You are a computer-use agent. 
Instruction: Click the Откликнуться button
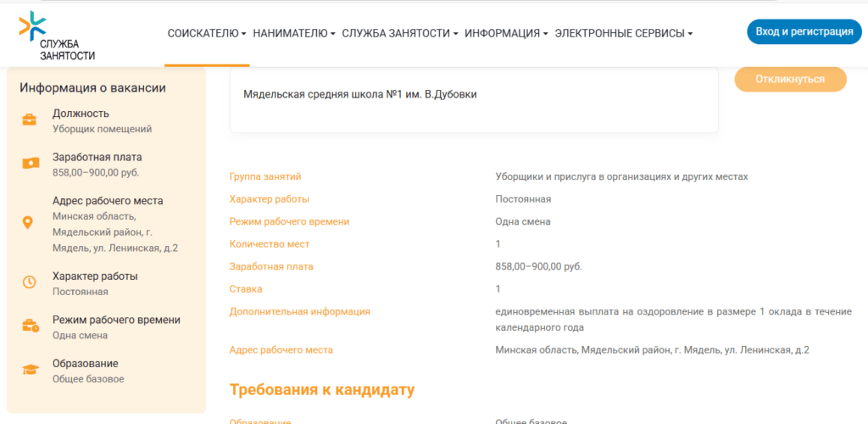[x=790, y=79]
